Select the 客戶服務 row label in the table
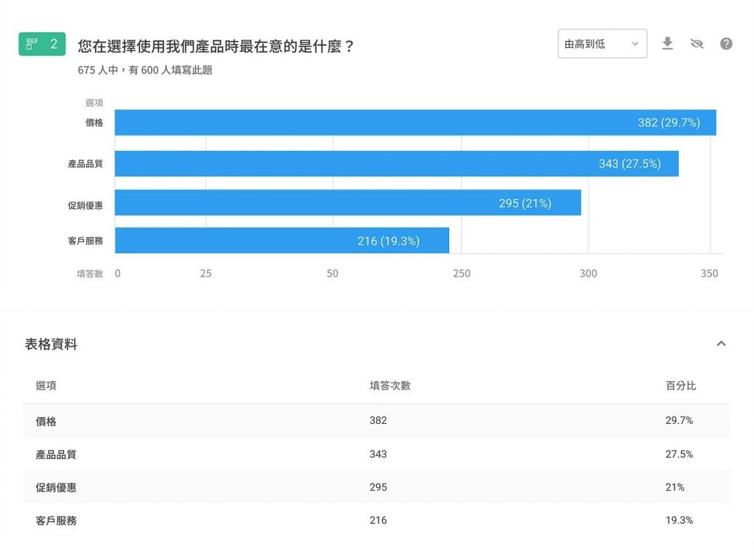Screen dimensions: 754x560 [56, 520]
